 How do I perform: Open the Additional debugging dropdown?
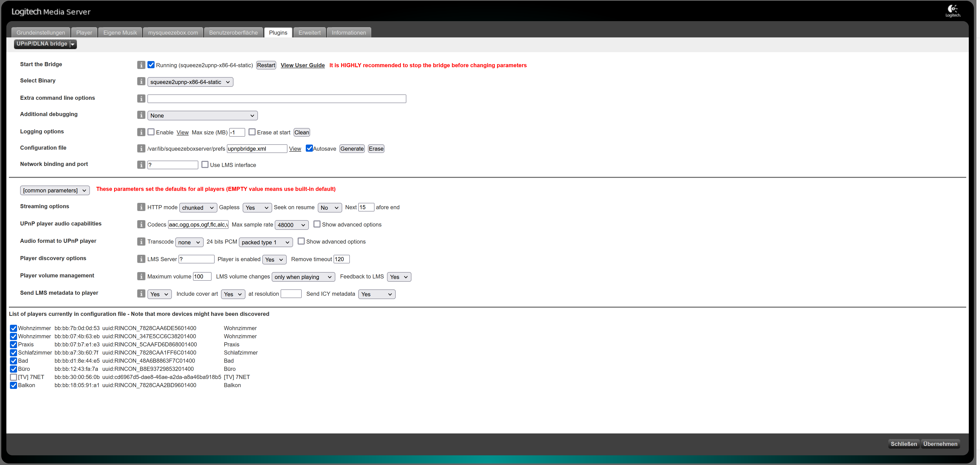202,116
